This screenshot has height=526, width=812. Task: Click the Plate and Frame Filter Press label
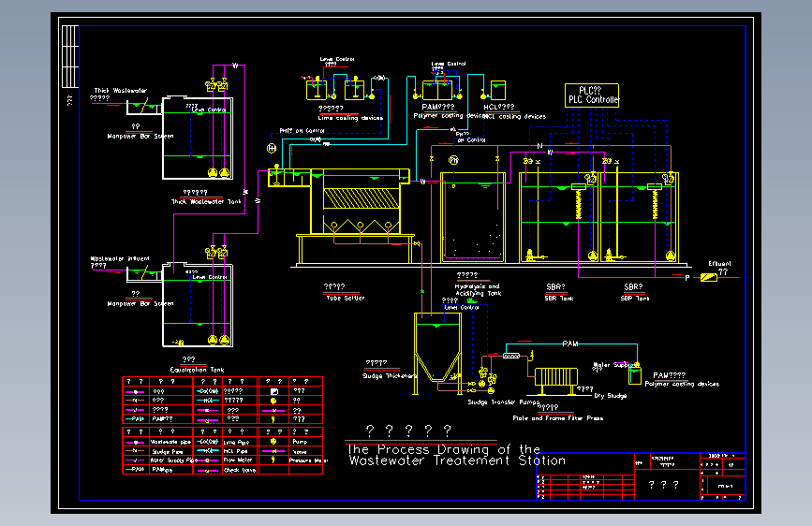[558, 417]
